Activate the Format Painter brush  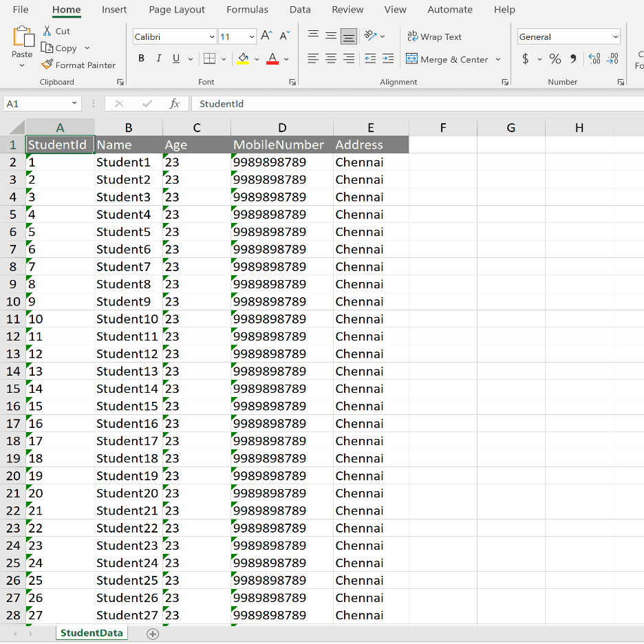47,65
